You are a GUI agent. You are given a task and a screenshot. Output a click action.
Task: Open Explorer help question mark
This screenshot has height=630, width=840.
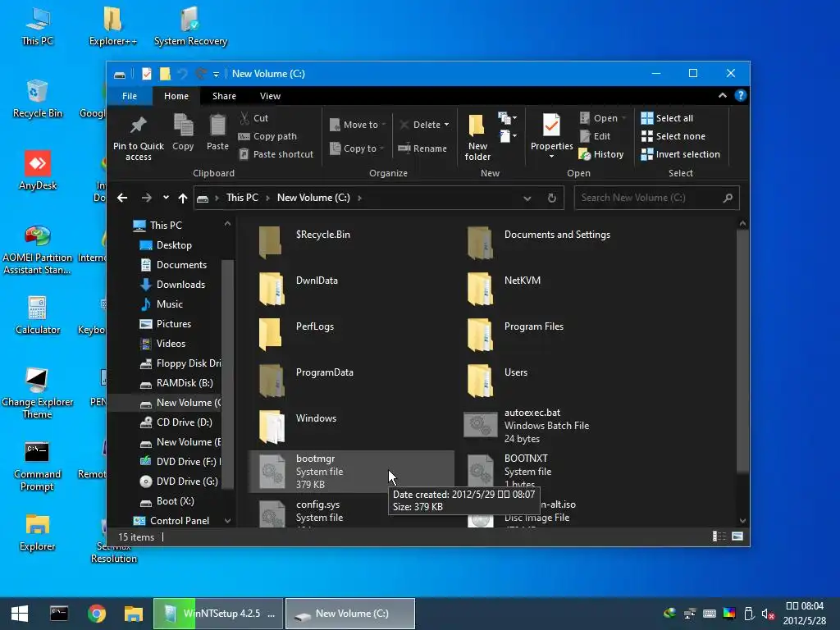pos(741,95)
